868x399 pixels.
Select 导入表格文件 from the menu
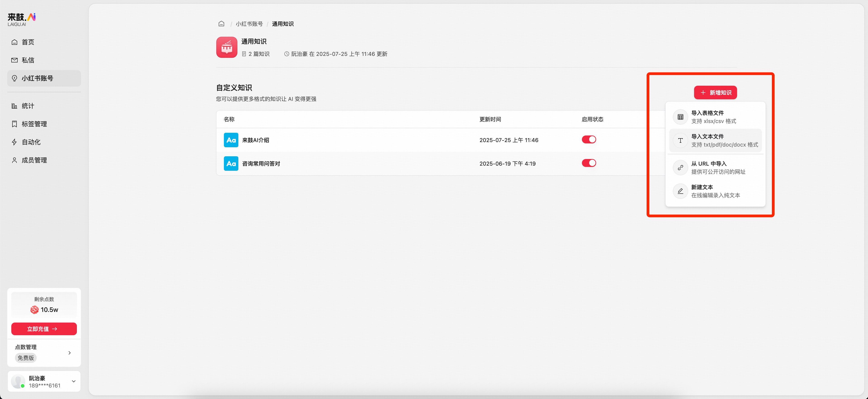(715, 117)
